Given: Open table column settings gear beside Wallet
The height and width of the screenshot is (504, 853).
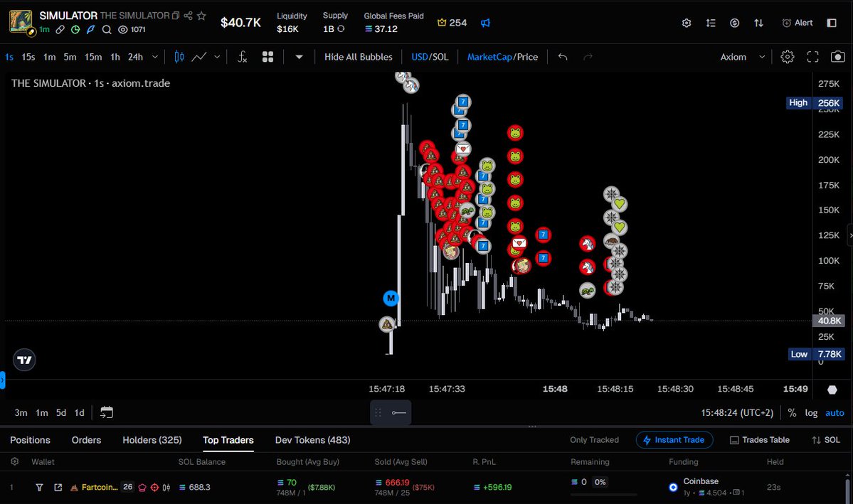Looking at the screenshot, I should coord(15,461).
